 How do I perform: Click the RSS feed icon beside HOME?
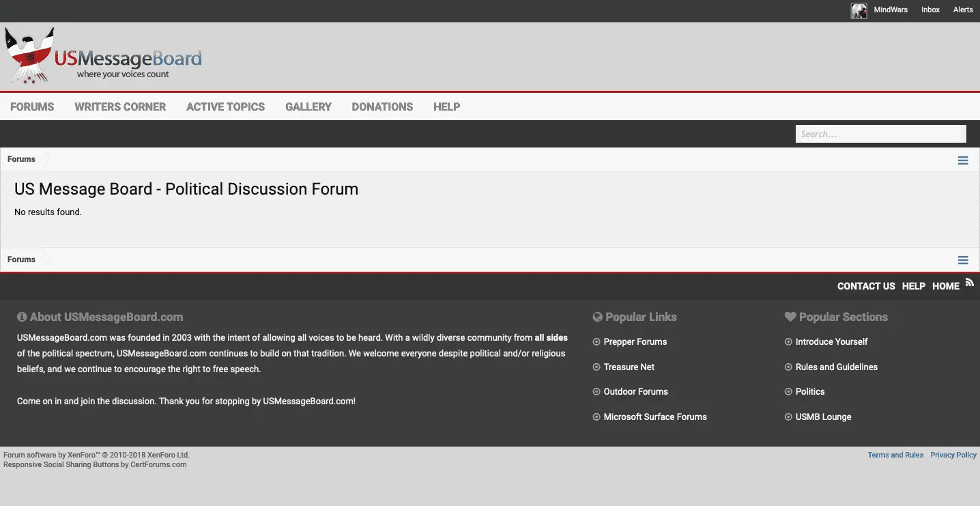click(x=969, y=282)
